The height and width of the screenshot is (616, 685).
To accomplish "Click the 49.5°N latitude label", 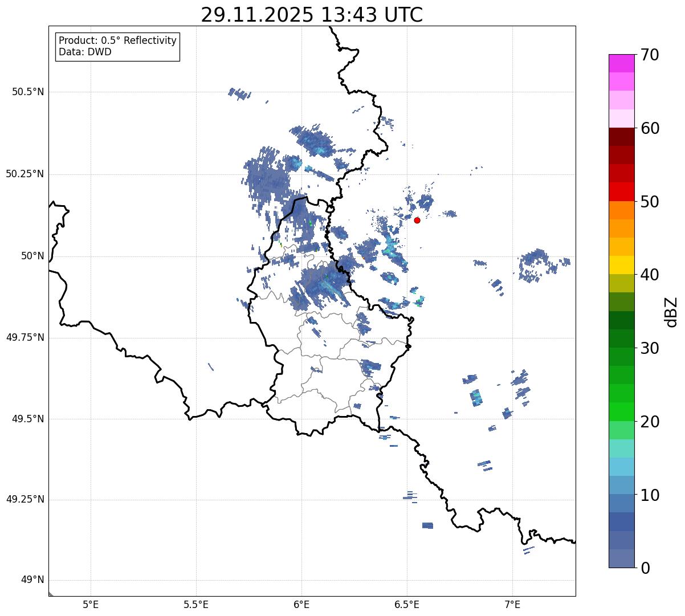I will [28, 419].
